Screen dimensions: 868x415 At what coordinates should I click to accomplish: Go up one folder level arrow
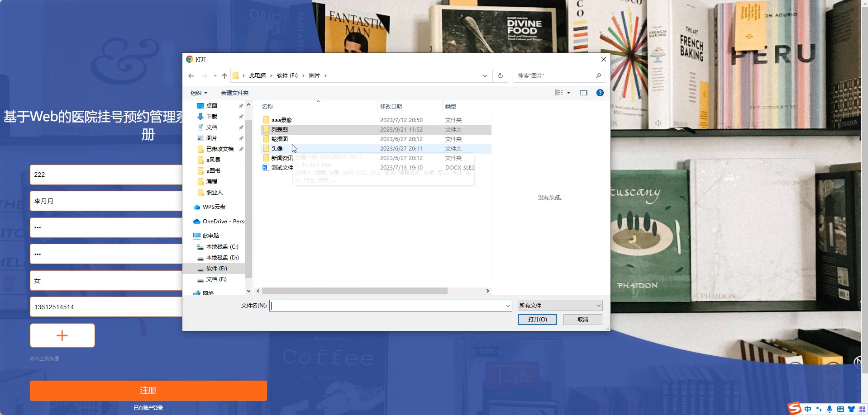pos(224,76)
